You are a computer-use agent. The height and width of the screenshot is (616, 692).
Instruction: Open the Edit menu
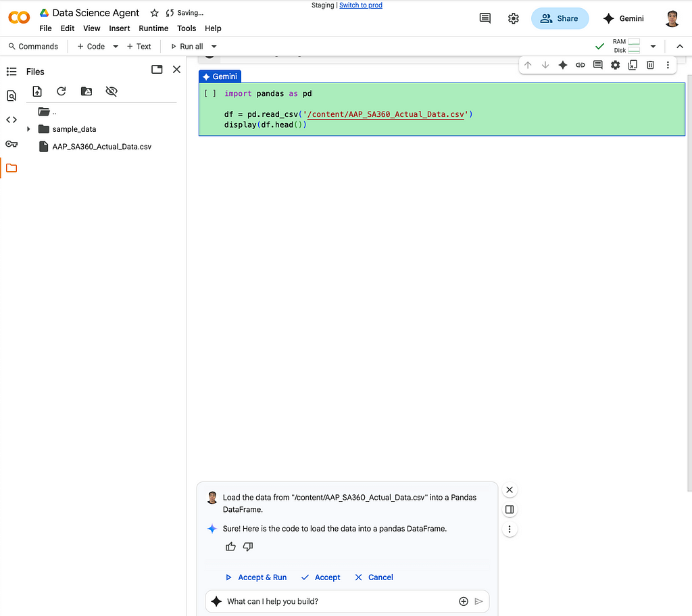pyautogui.click(x=67, y=28)
